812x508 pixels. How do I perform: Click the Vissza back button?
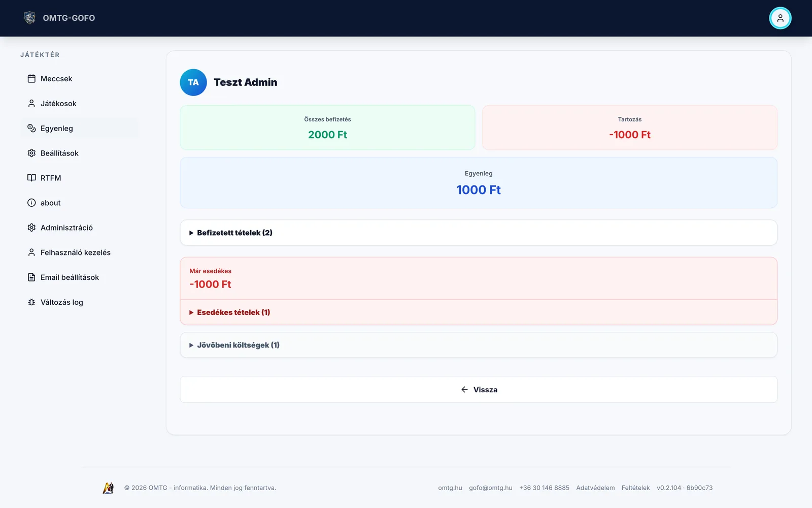click(x=479, y=390)
